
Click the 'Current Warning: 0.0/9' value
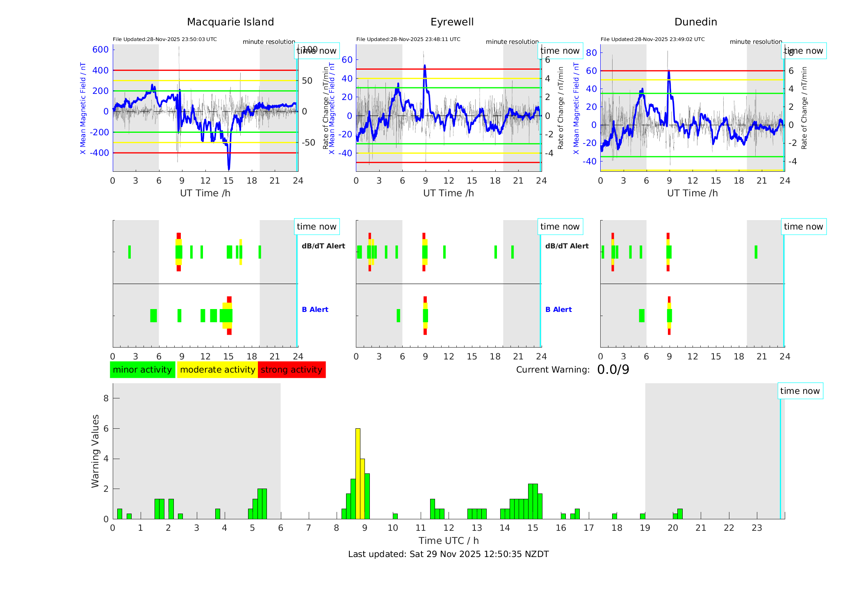[x=613, y=370]
